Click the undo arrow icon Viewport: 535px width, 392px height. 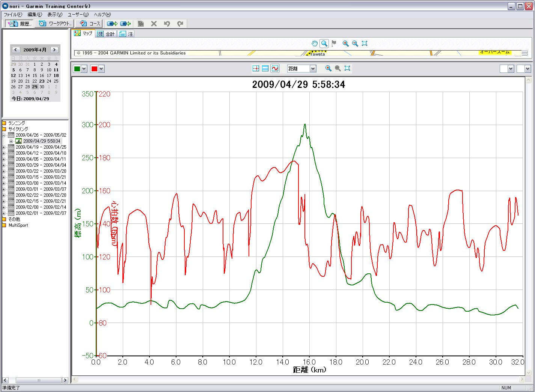pyautogui.click(x=167, y=24)
